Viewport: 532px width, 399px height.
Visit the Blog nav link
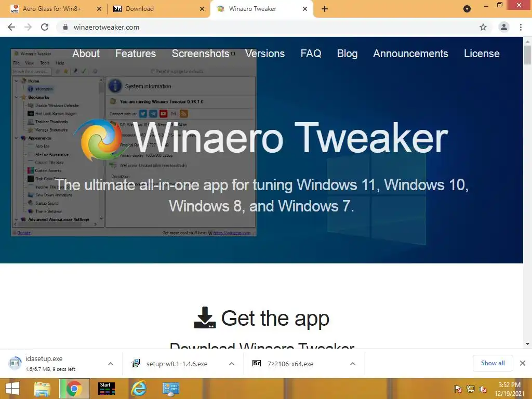click(347, 54)
